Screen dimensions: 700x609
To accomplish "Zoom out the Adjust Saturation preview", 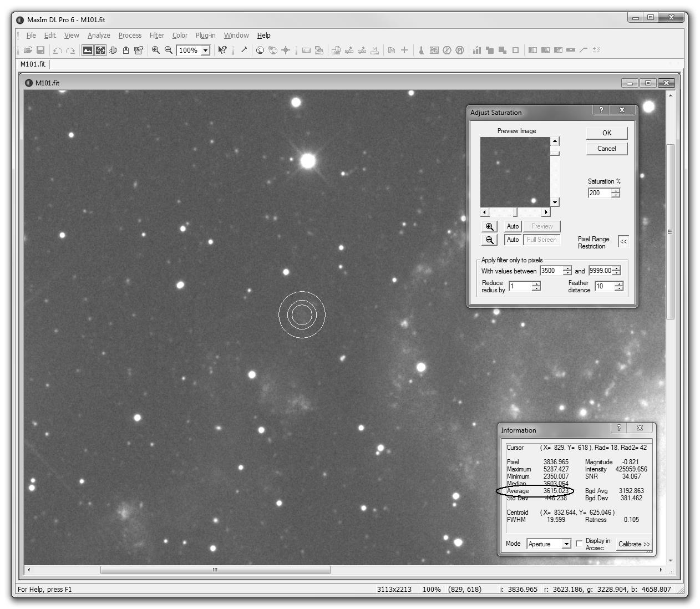I will click(490, 240).
